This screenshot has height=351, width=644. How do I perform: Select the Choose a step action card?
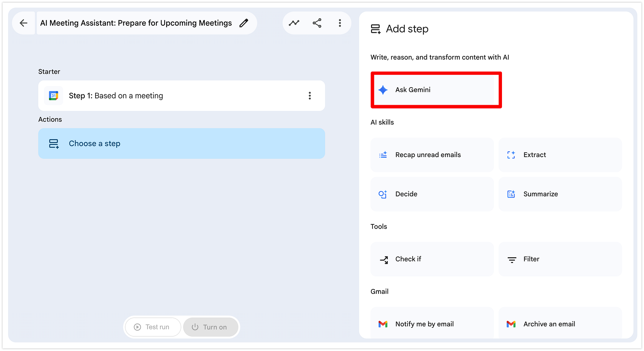(x=182, y=143)
